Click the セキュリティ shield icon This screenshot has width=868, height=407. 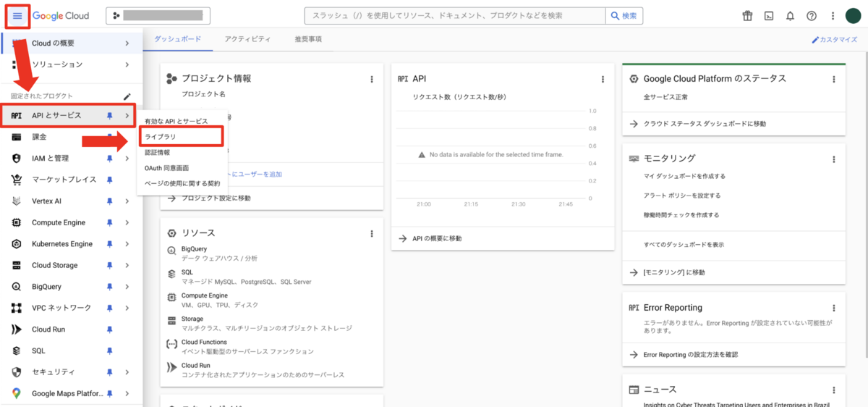pyautogui.click(x=17, y=372)
